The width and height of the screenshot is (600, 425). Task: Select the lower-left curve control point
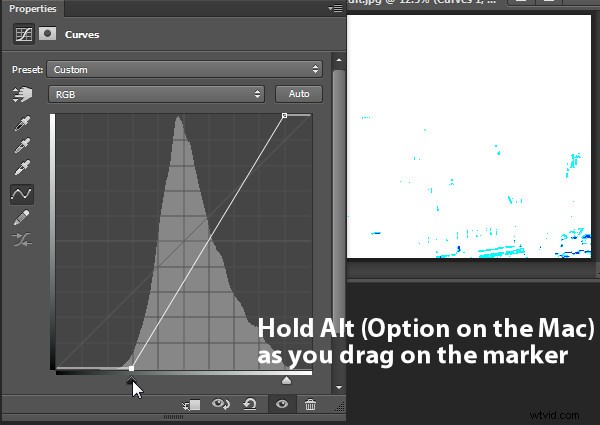131,368
